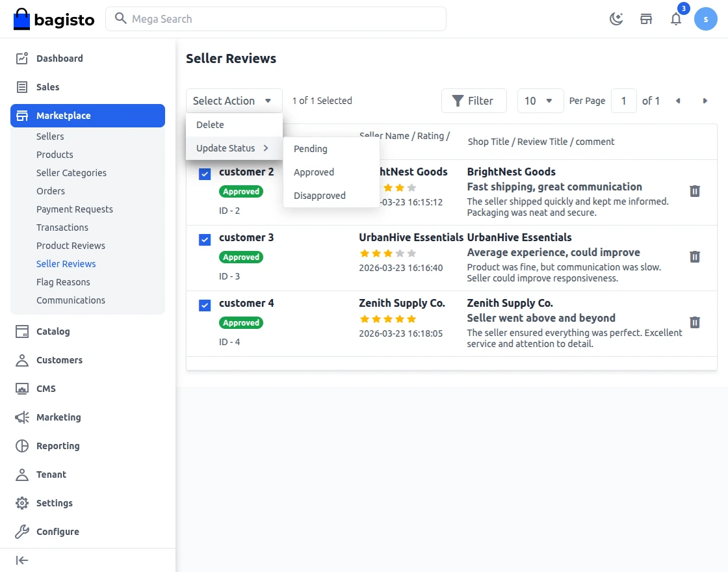Image resolution: width=728 pixels, height=572 pixels.
Task: Open the Filter panel
Action: click(x=473, y=101)
